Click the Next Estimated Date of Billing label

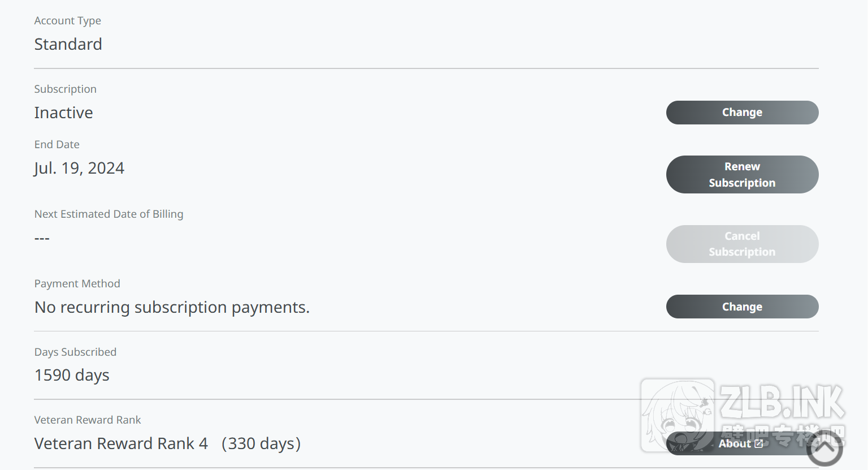pos(108,214)
